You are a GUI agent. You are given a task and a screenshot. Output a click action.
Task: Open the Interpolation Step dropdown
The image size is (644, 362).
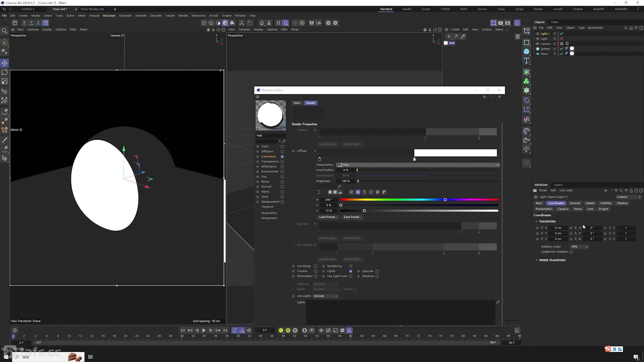pyautogui.click(x=418, y=165)
